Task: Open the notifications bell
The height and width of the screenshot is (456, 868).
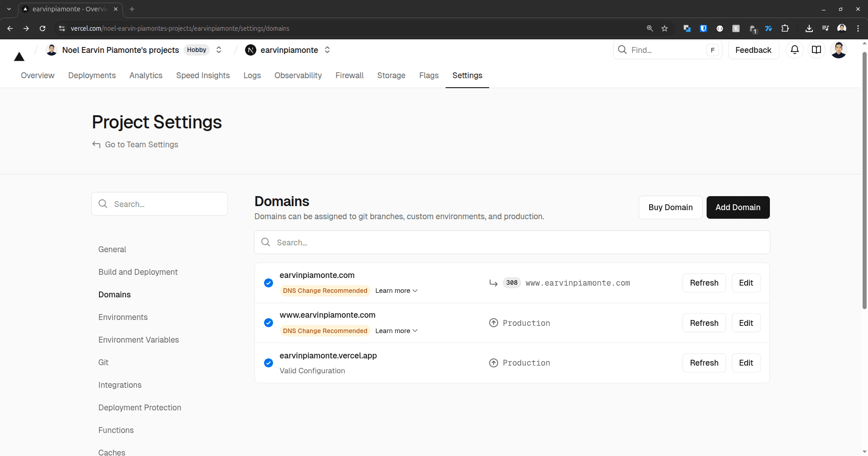Action: [794, 50]
